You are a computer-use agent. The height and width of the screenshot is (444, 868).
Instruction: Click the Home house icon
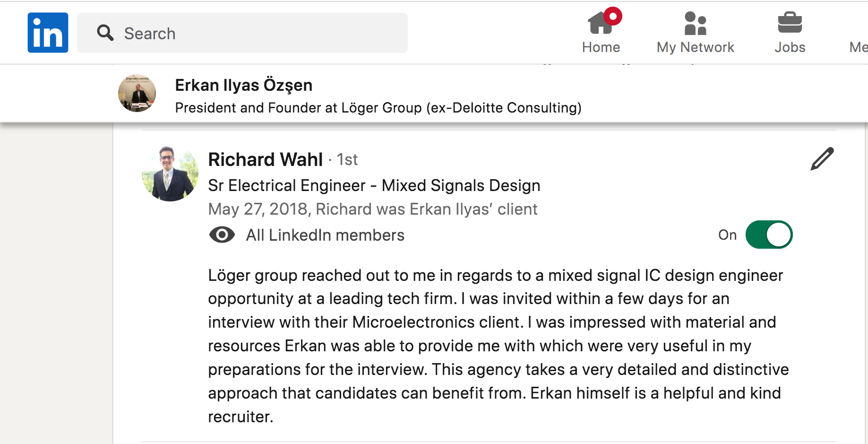coord(599,24)
